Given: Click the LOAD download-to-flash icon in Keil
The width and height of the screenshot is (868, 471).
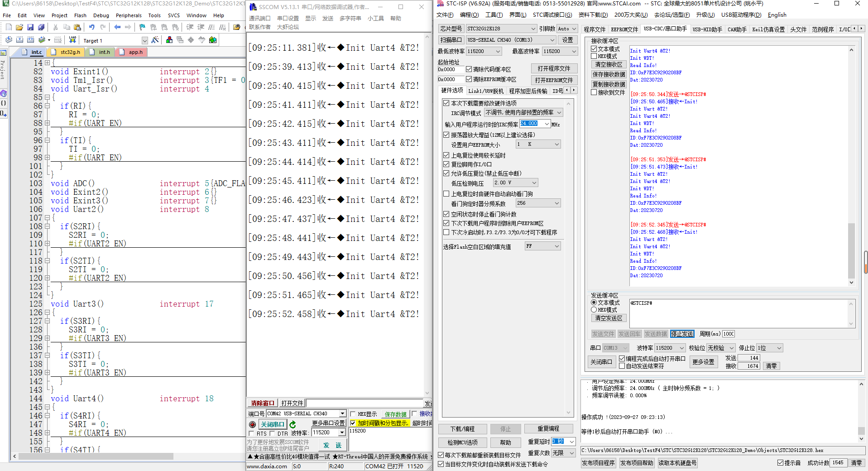Looking at the screenshot, I should point(72,40).
